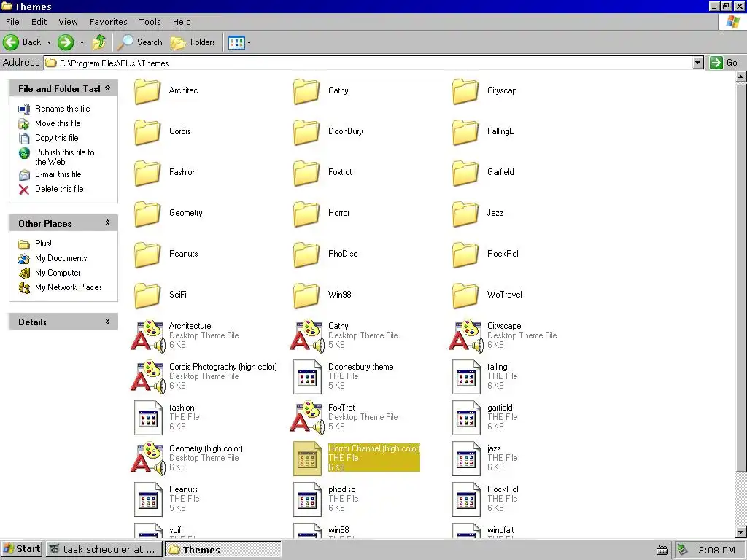Select Cityscape Desktop Theme File icon
This screenshot has width=747, height=560.
click(x=466, y=336)
